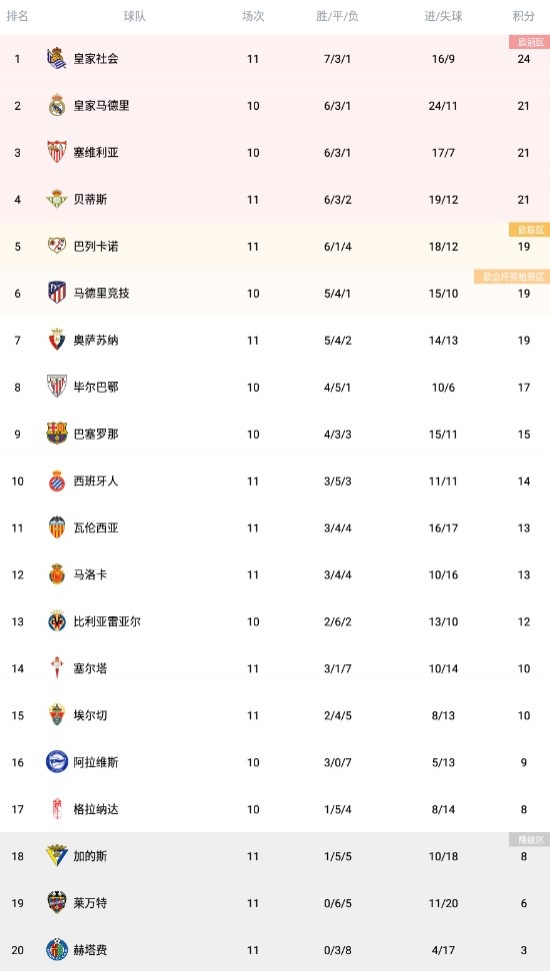Screen dimensions: 550x971
Task: Click the 欧会杯资格赛区 zone tag
Action: (512, 276)
